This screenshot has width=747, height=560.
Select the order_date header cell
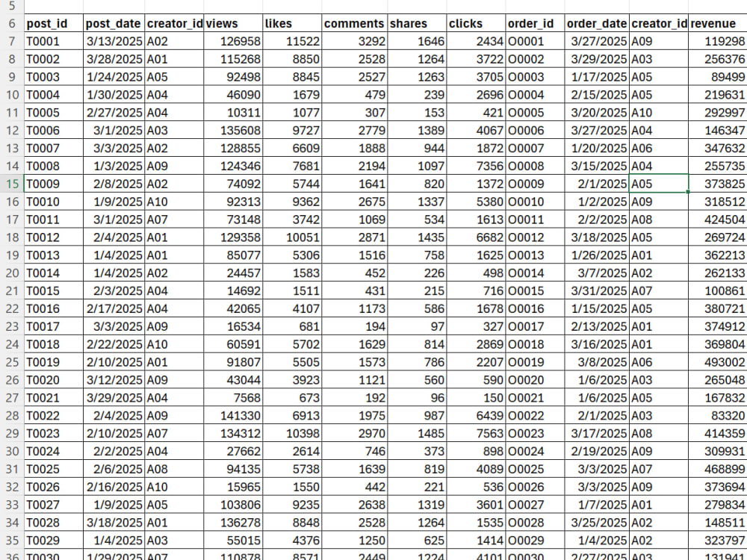pos(596,23)
